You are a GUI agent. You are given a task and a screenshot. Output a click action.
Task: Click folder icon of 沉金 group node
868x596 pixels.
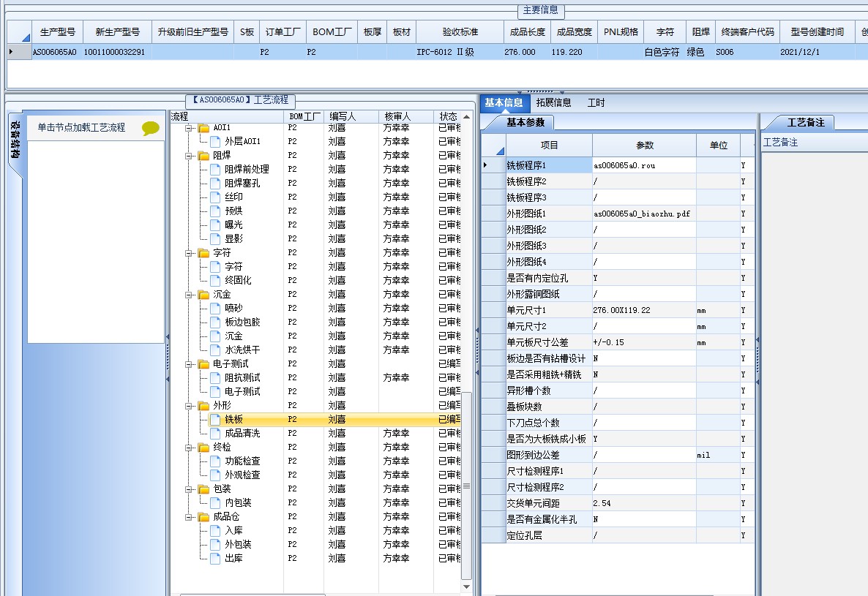[204, 295]
